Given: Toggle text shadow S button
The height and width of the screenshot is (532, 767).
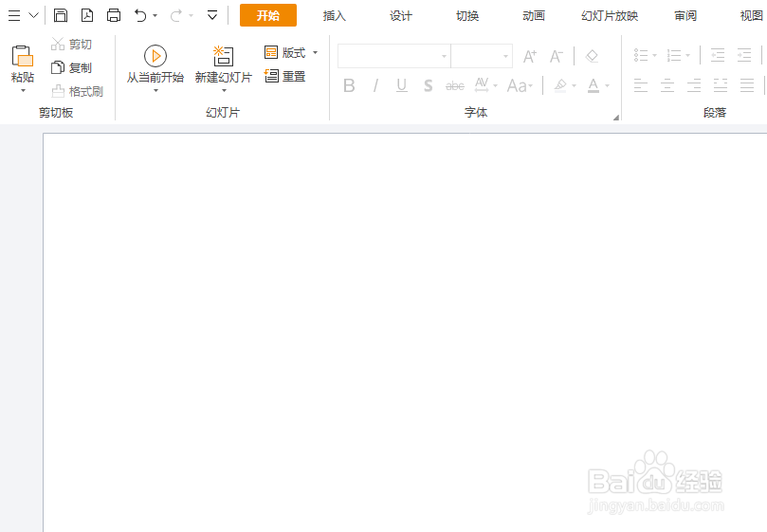Looking at the screenshot, I should [428, 85].
